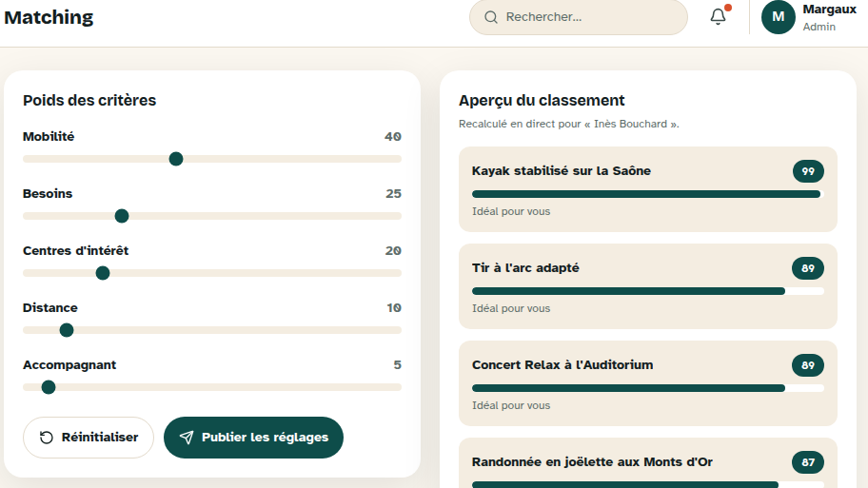Click the Réinitialiser button
The height and width of the screenshot is (488, 868).
click(88, 437)
